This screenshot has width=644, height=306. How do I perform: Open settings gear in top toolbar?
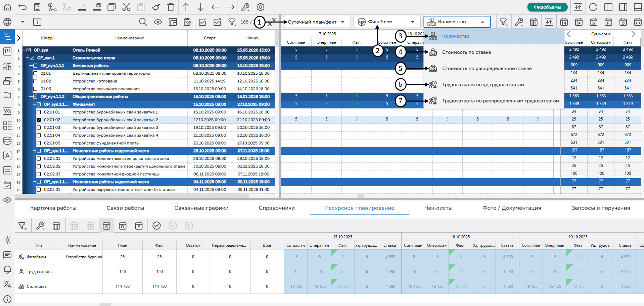click(260, 7)
